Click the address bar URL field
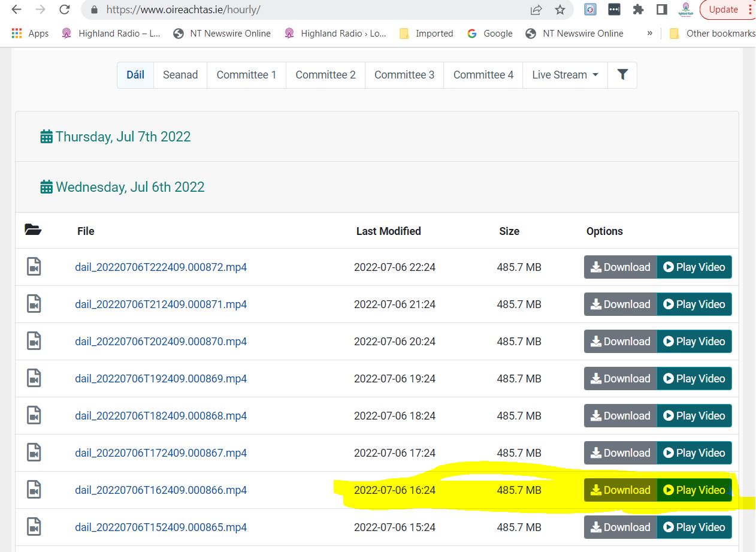This screenshot has width=756, height=552. point(300,10)
